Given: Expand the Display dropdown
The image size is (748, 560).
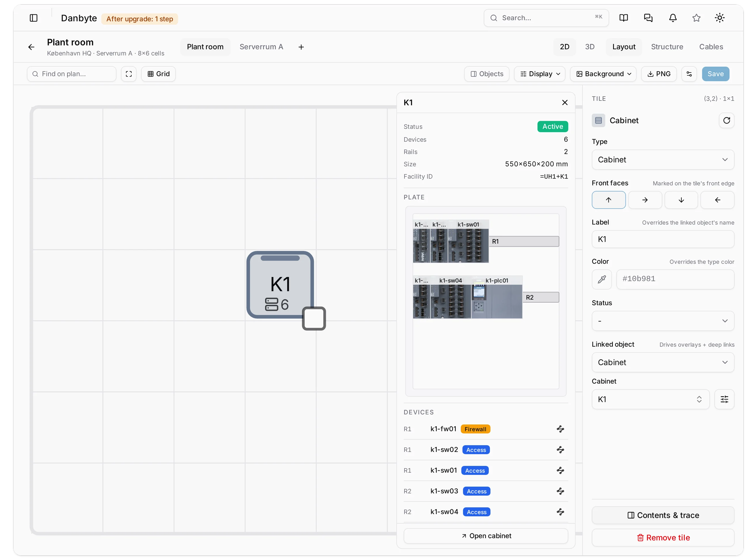Looking at the screenshot, I should pyautogui.click(x=539, y=74).
